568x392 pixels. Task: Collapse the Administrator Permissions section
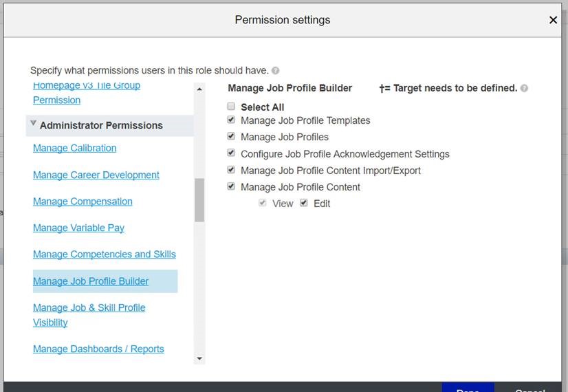pyautogui.click(x=33, y=123)
